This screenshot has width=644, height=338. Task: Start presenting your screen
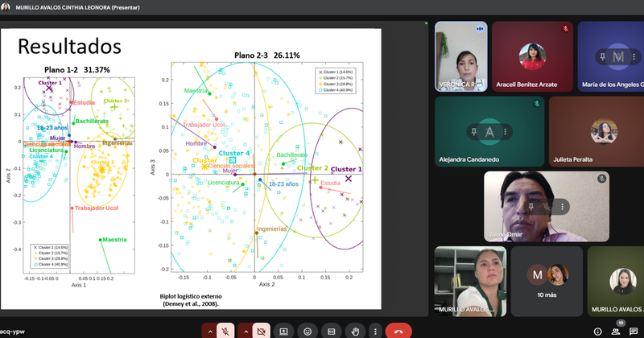[x=284, y=331]
